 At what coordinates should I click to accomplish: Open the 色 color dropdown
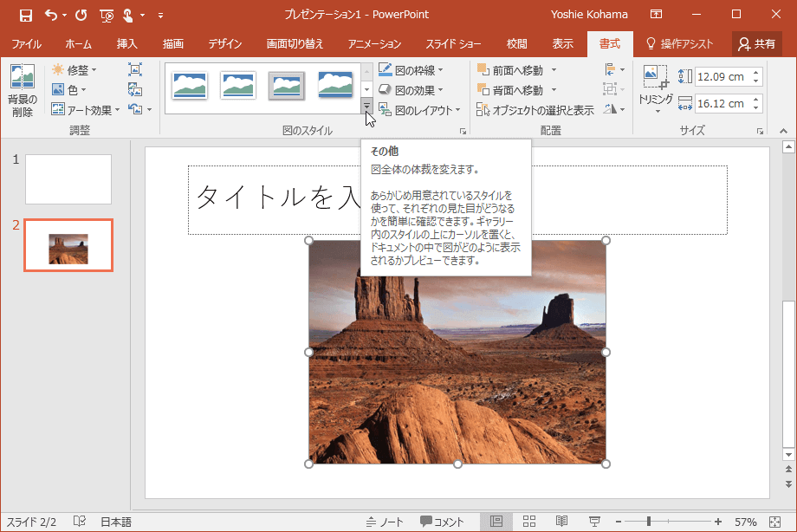[x=69, y=90]
